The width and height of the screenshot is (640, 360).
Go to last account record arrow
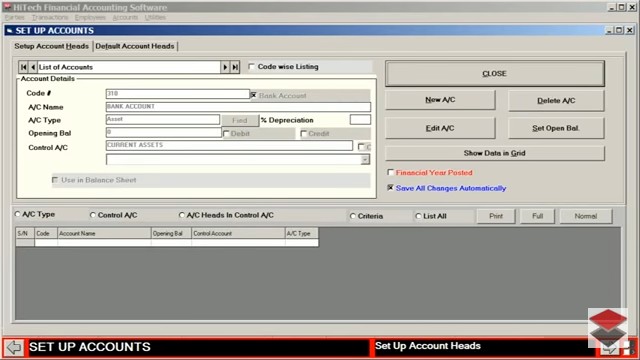(x=235, y=67)
